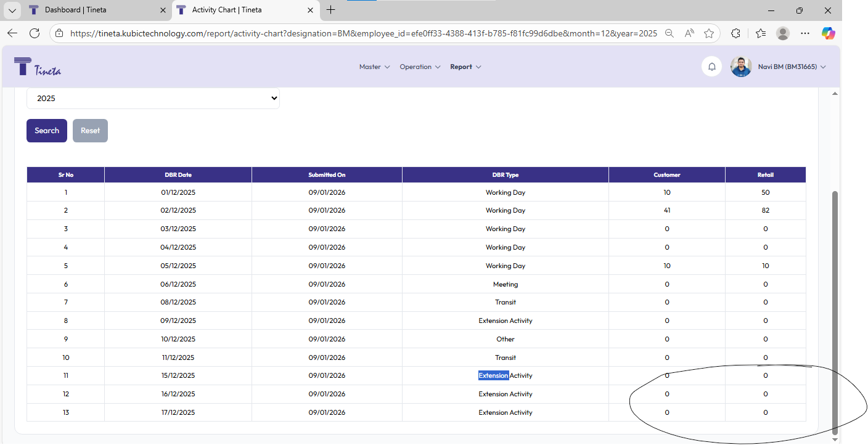Open a new browser tab
The height and width of the screenshot is (445, 868).
coord(331,10)
